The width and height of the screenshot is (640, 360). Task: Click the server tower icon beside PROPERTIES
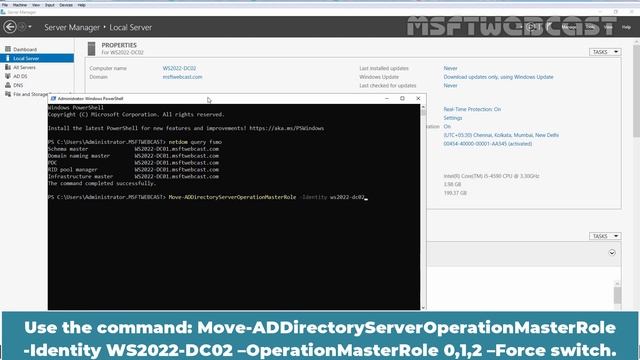(x=91, y=49)
